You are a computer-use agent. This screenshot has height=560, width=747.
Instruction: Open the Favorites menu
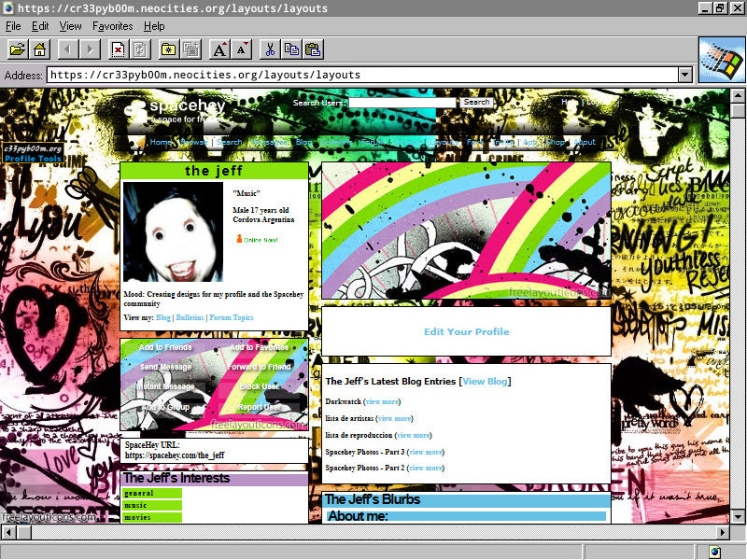tap(112, 26)
